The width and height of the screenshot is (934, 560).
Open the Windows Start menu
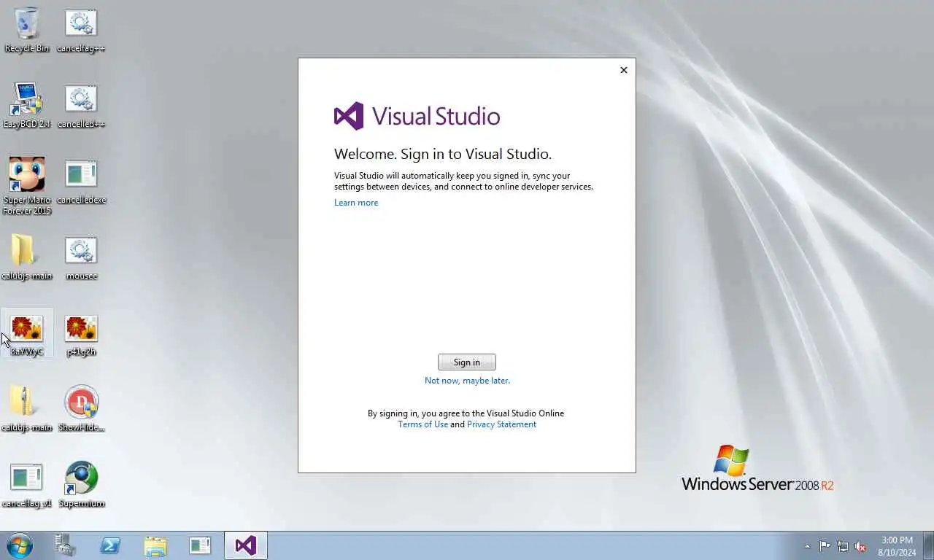[x=20, y=545]
